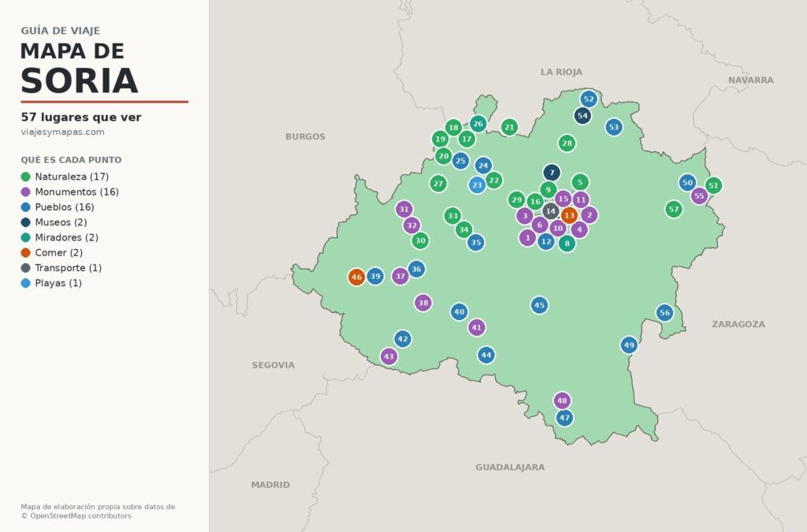Select the Pueblos (16) legend entry

[58, 207]
